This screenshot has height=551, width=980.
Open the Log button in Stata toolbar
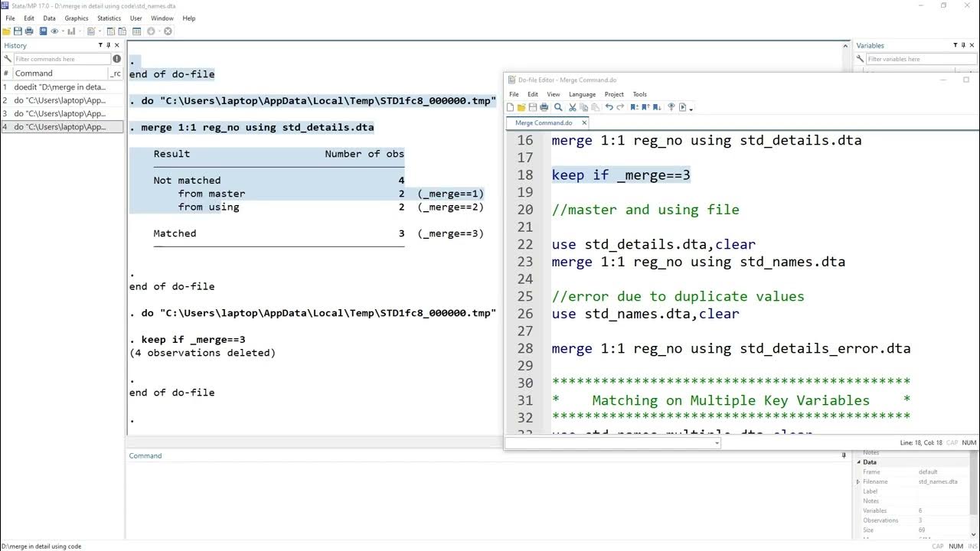point(43,31)
